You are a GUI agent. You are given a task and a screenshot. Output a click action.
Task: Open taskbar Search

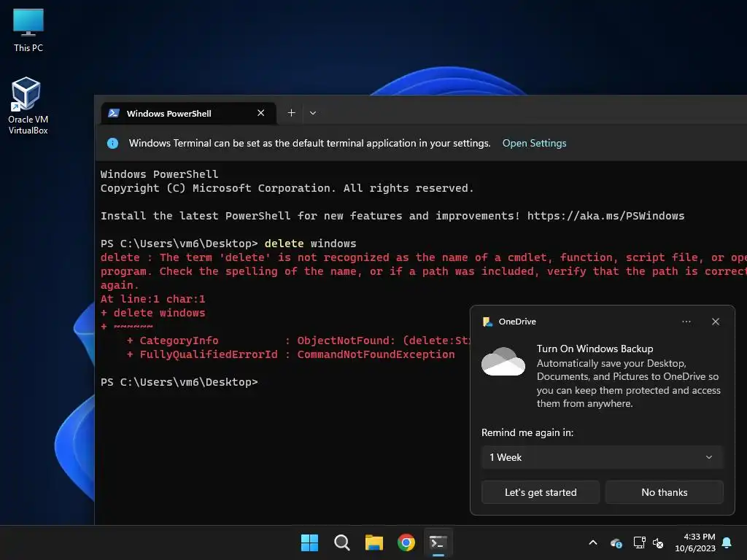341,542
